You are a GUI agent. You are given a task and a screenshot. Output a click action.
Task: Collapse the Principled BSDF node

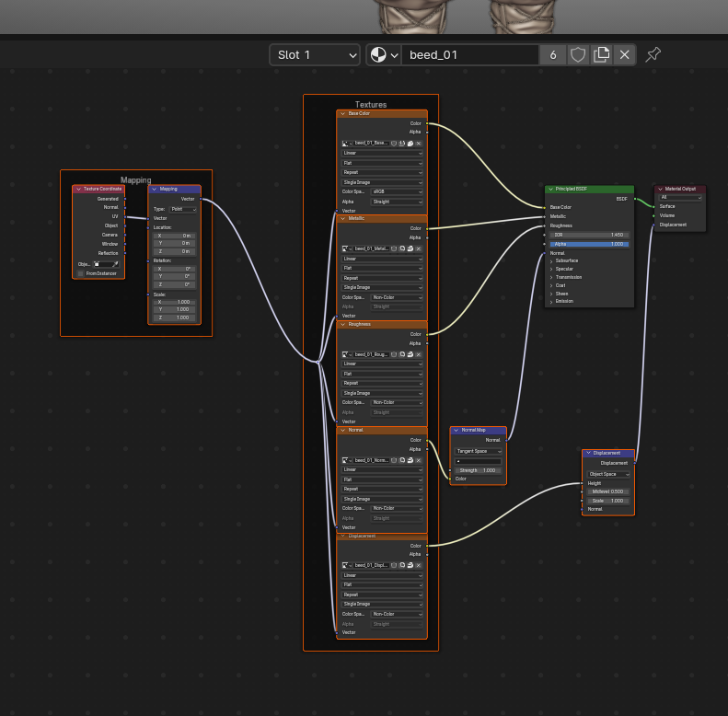551,189
